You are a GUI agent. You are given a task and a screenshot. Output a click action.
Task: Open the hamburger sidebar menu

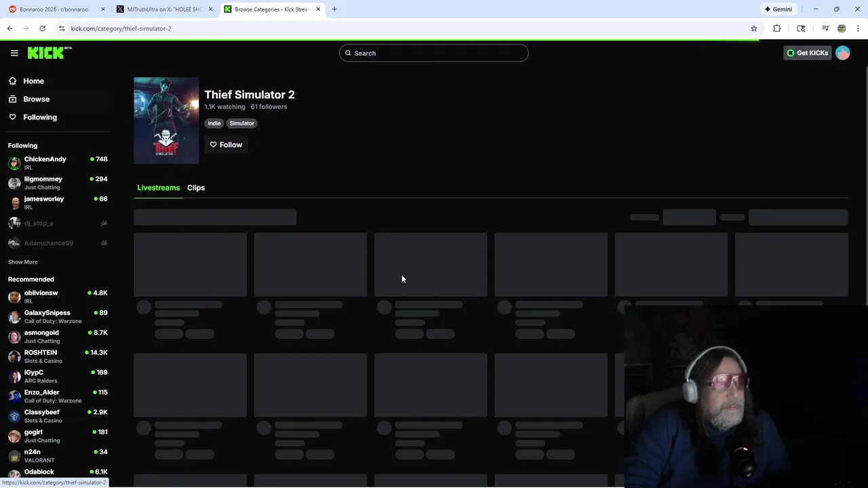[14, 53]
